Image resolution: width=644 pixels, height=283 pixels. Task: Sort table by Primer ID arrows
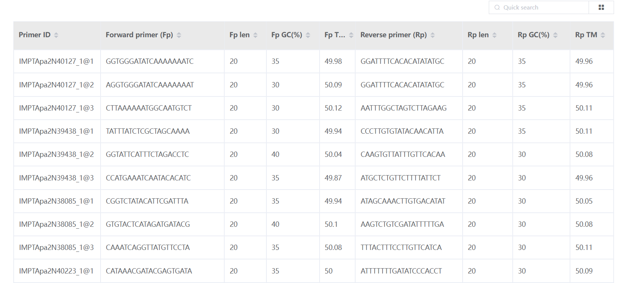[x=56, y=35]
